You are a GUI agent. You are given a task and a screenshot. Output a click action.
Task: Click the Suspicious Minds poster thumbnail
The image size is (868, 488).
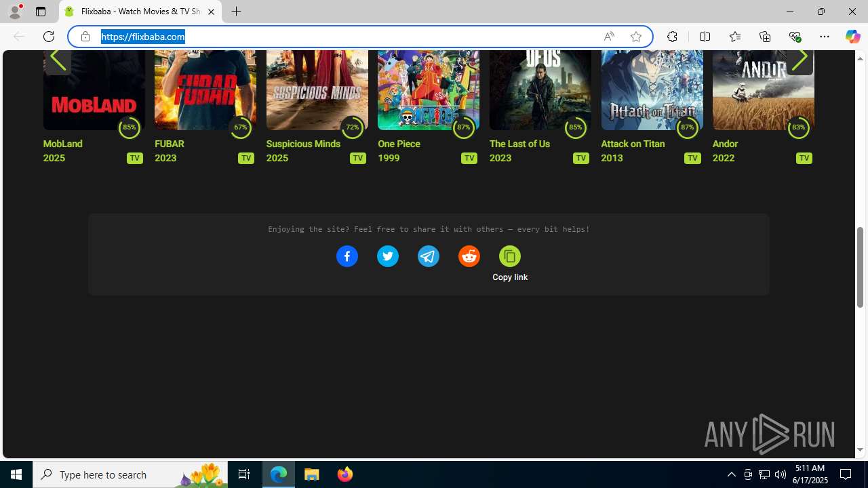[317, 90]
